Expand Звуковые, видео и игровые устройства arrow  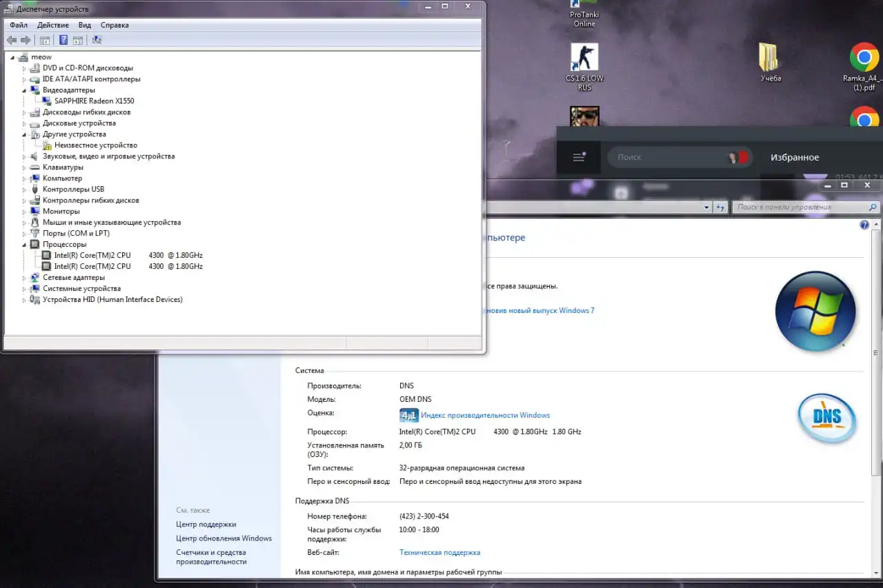[x=25, y=156]
